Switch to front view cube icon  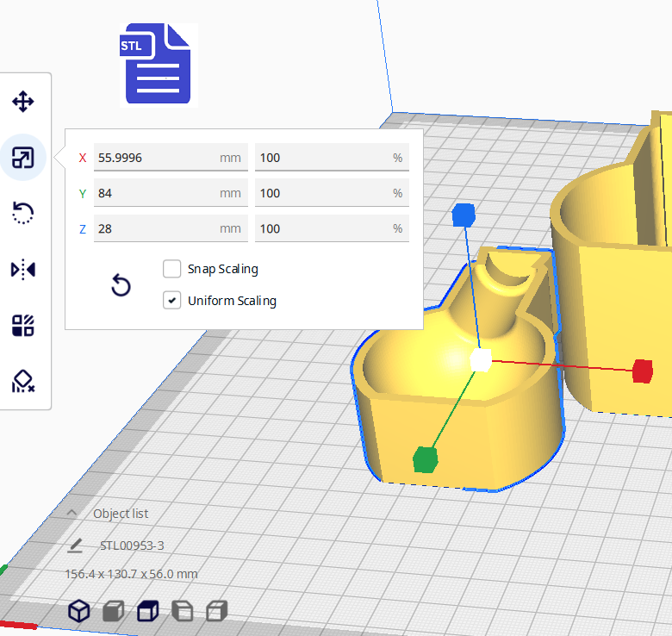pyautogui.click(x=113, y=612)
